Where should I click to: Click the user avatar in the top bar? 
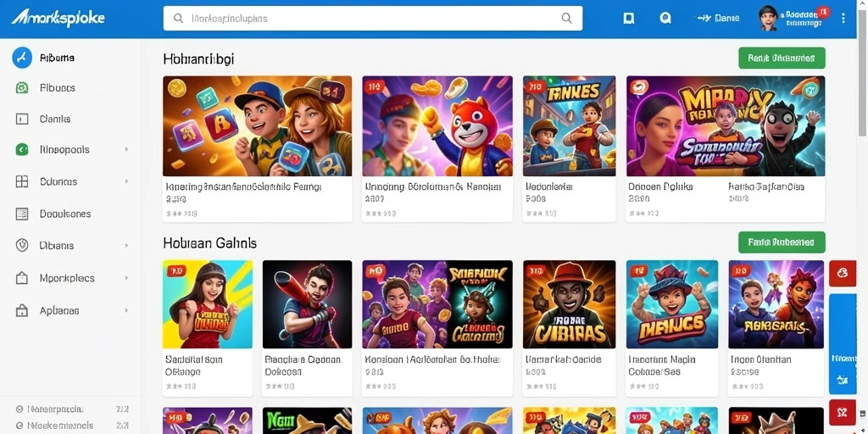(768, 18)
